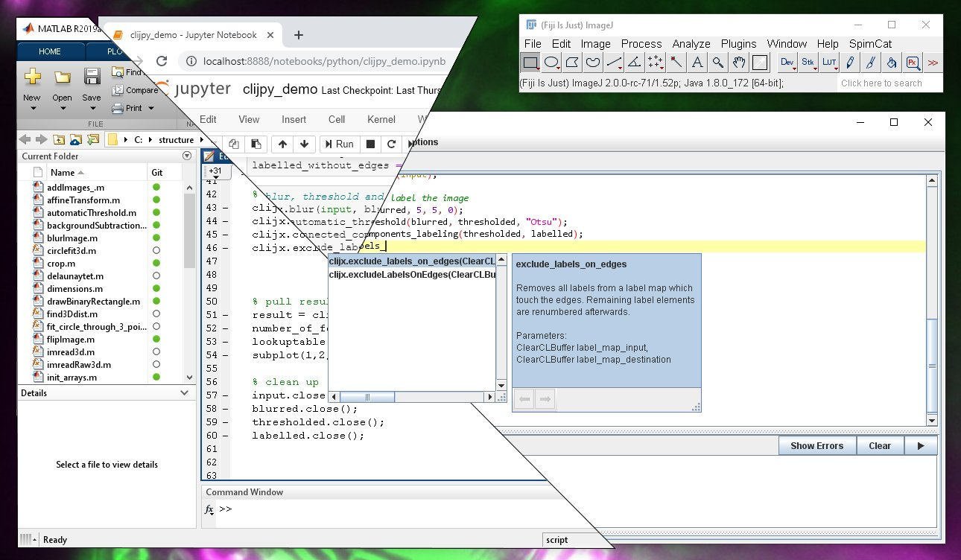Select the Freehand selection tool in ImageJ
This screenshot has height=560, width=961.
pos(593,63)
